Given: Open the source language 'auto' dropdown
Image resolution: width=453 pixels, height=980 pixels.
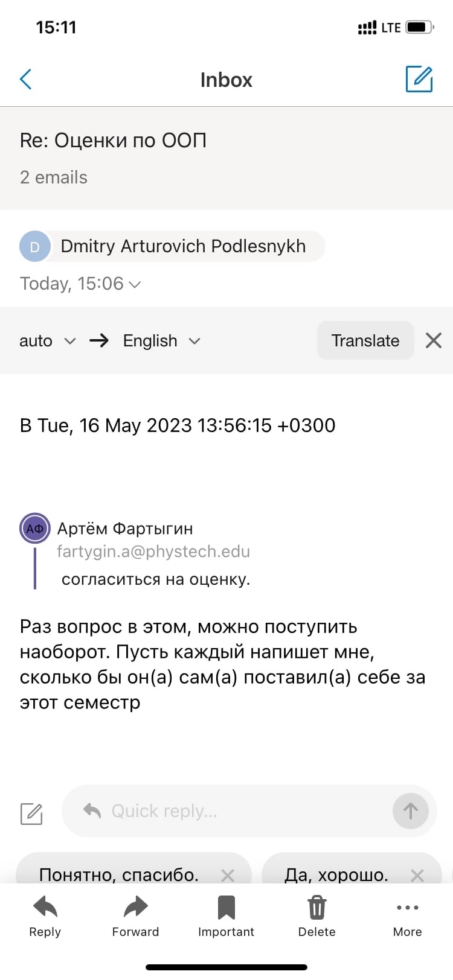Looking at the screenshot, I should click(x=48, y=341).
